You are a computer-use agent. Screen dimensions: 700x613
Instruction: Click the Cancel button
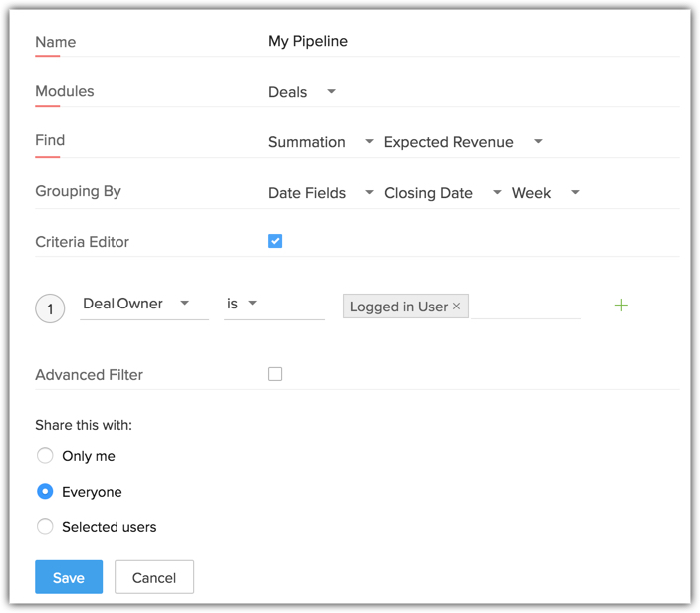pyautogui.click(x=154, y=577)
